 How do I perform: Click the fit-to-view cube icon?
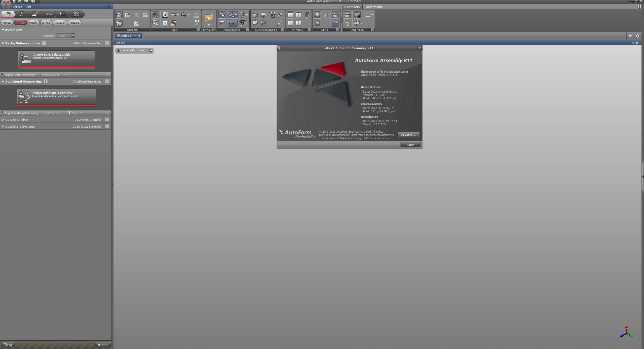click(x=165, y=15)
